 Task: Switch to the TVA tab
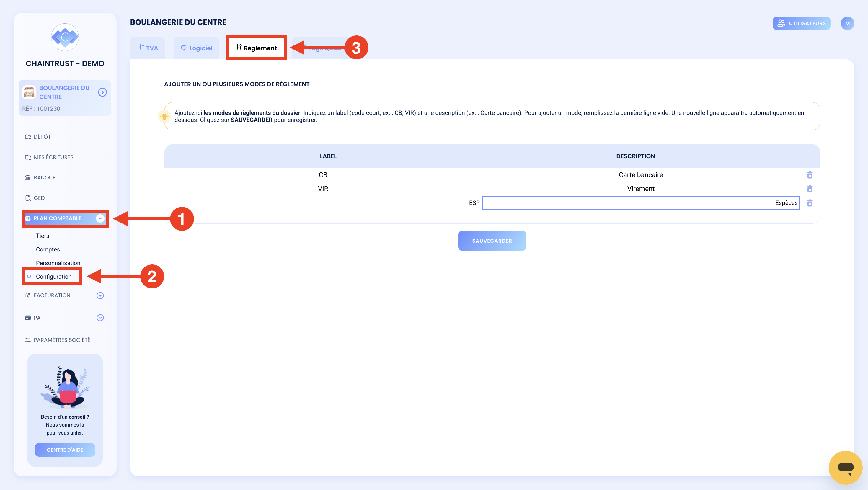(x=148, y=48)
